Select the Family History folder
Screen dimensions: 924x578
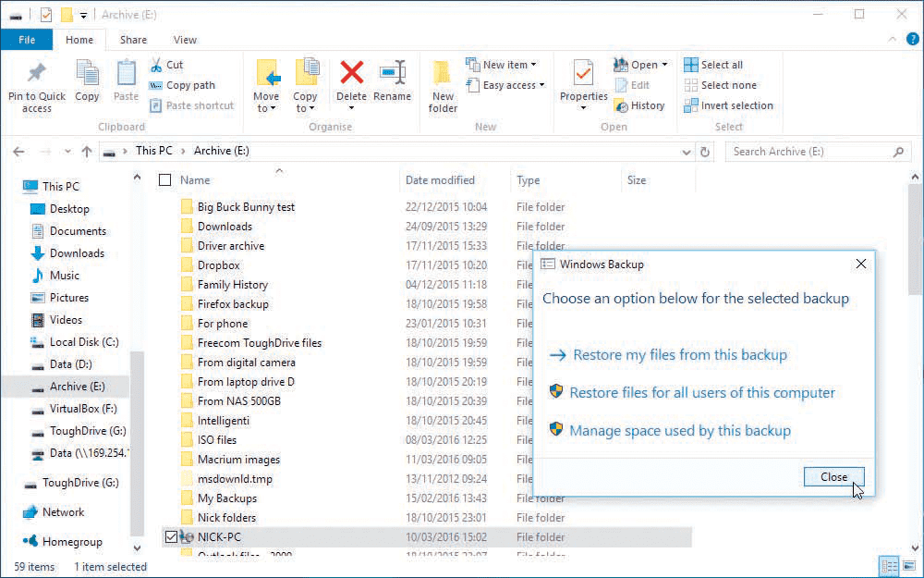pos(233,284)
